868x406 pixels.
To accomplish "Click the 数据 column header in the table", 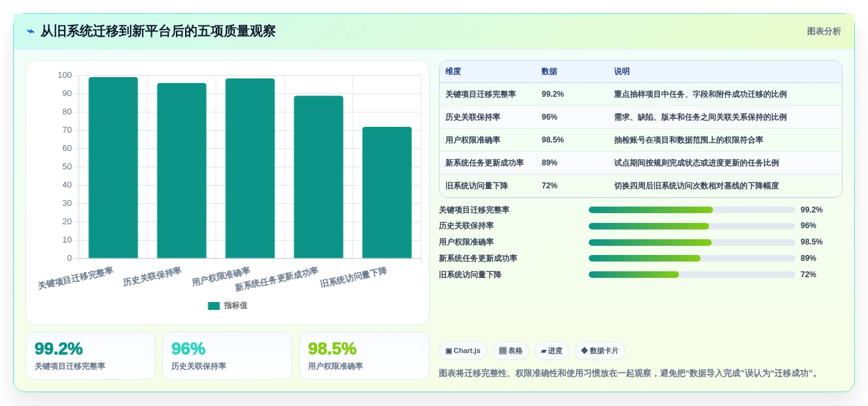I will click(x=549, y=72).
